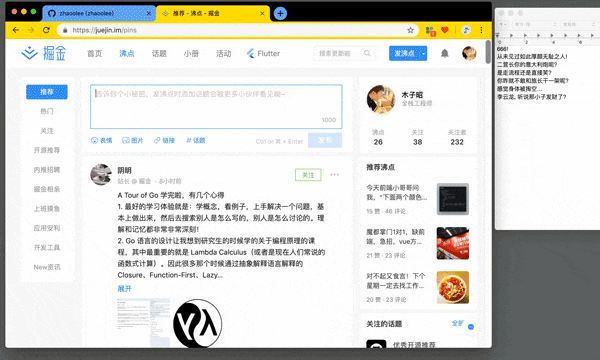
Task: Click the Juejin logo in the header
Action: [44, 53]
